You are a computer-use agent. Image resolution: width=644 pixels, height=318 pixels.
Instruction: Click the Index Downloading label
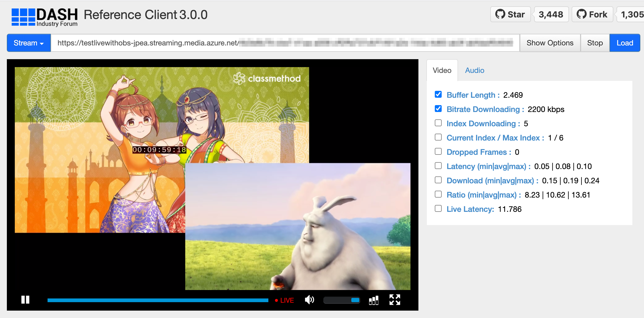point(483,123)
